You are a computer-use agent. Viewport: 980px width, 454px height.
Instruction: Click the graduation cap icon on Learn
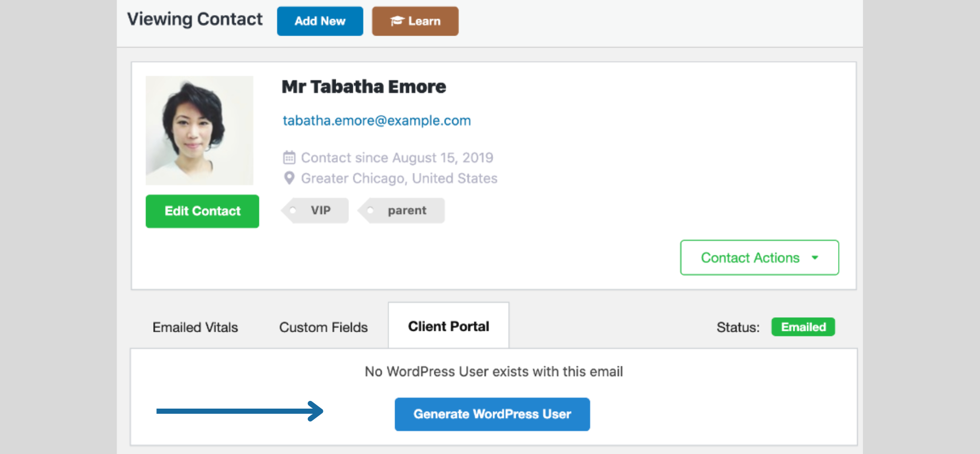click(x=397, y=21)
